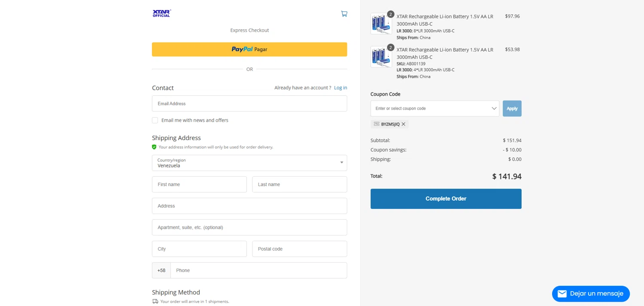
Task: Log in to existing account
Action: coord(340,88)
